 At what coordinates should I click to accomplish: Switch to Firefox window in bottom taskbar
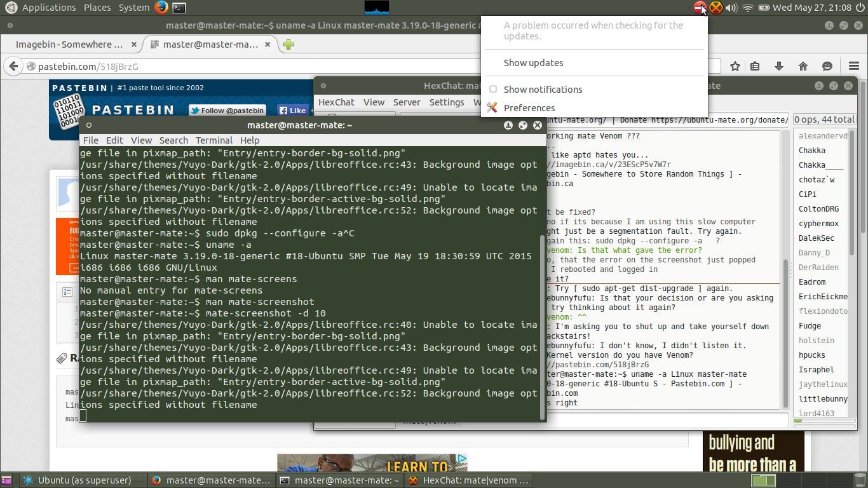pos(212,480)
